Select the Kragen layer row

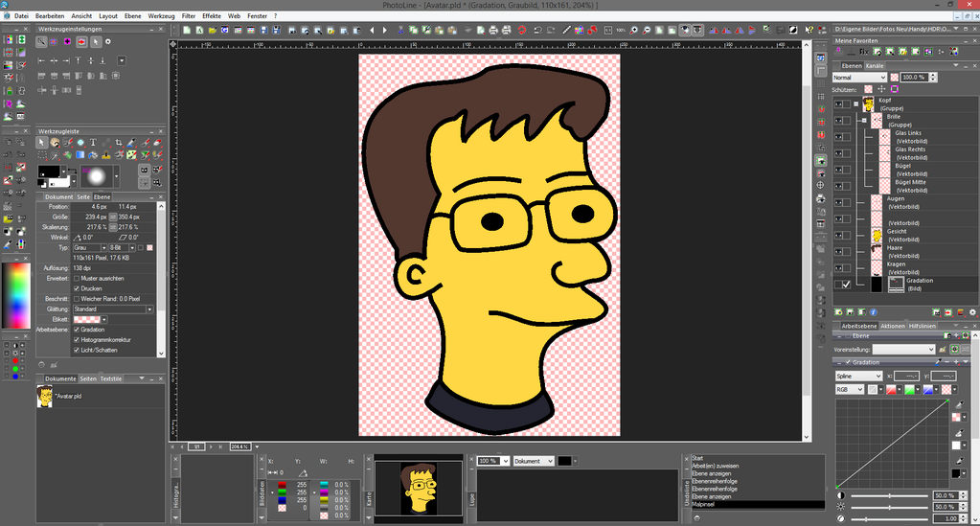[x=906, y=267]
